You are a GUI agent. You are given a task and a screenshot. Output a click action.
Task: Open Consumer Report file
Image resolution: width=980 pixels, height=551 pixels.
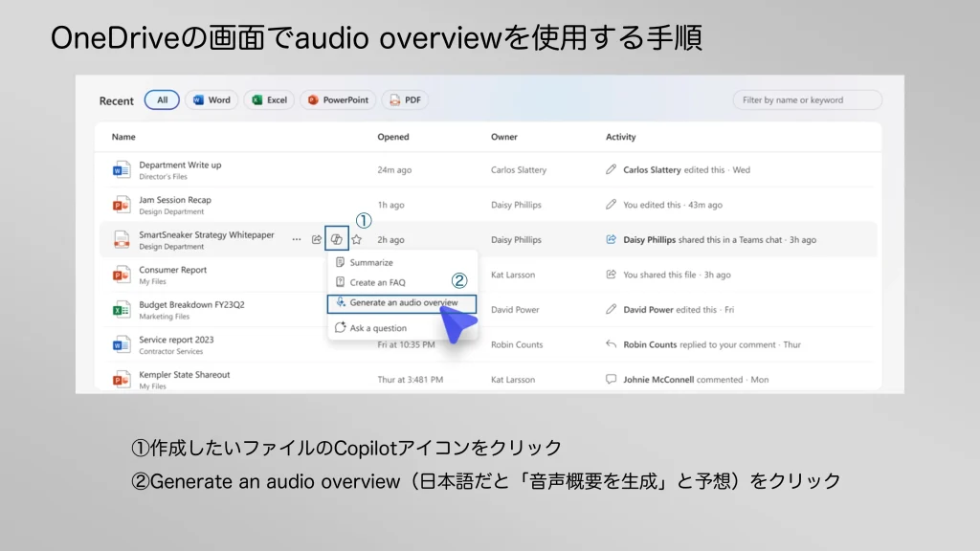coord(172,270)
